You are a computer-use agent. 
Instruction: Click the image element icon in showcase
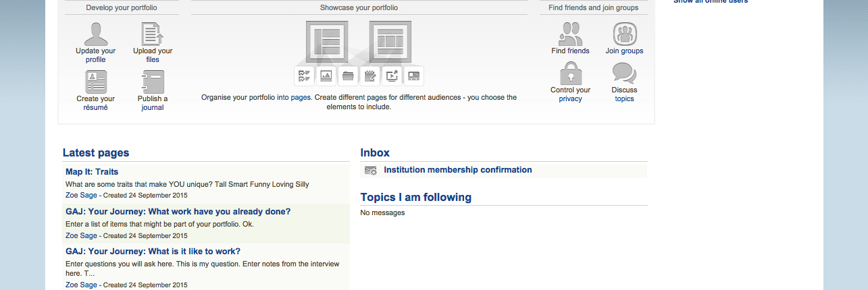[x=326, y=76]
